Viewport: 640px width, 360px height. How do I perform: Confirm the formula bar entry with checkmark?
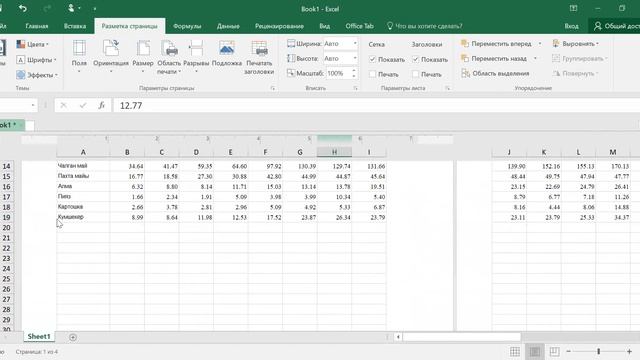click(x=83, y=105)
